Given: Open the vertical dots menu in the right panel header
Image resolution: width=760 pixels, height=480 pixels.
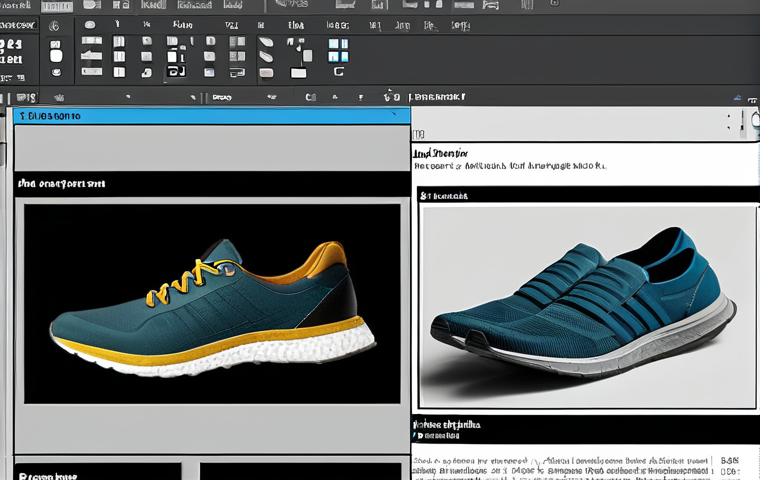Looking at the screenshot, I should [x=728, y=122].
